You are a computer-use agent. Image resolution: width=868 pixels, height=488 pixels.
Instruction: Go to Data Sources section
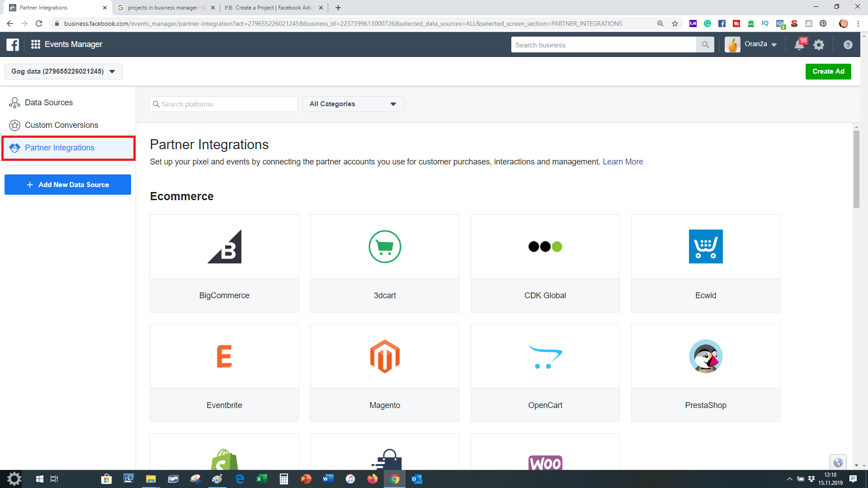point(49,103)
